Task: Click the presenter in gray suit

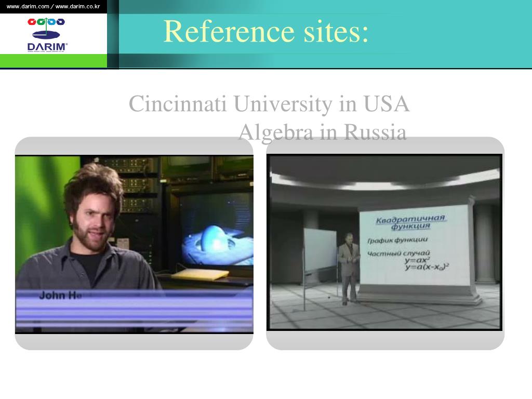Action: point(349,268)
